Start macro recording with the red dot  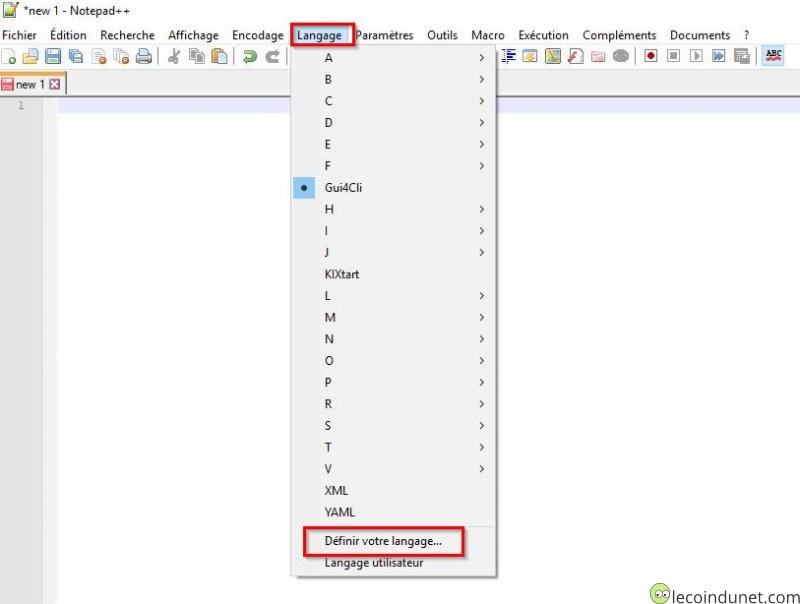tap(651, 56)
